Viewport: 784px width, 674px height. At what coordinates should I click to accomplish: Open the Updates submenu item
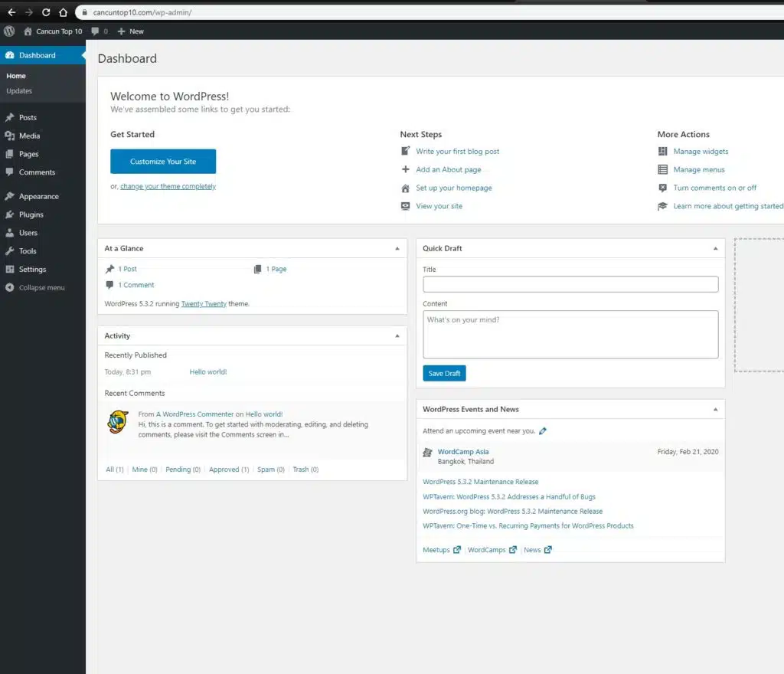pyautogui.click(x=19, y=91)
